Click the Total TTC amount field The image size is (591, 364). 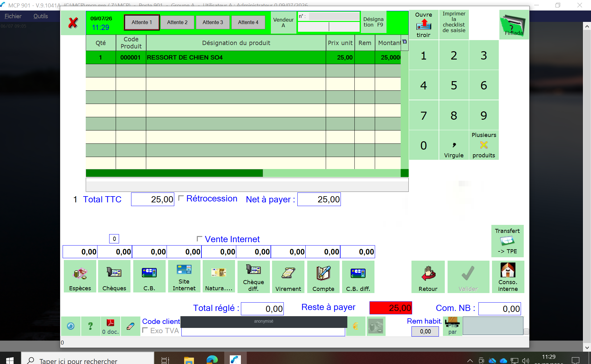pyautogui.click(x=153, y=199)
